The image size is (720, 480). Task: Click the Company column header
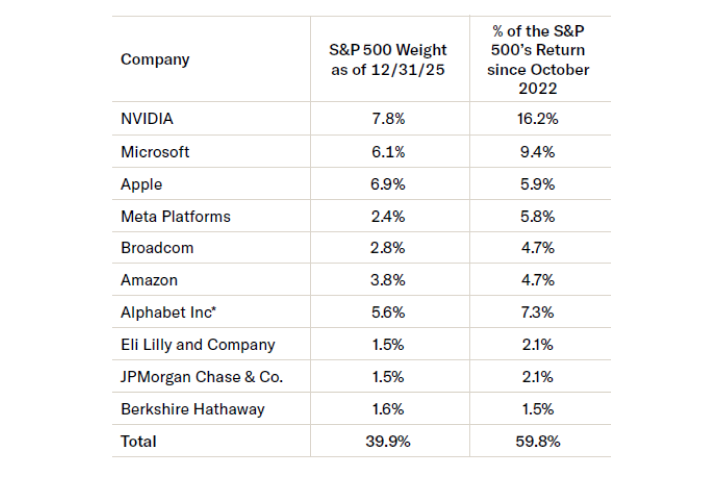[155, 59]
